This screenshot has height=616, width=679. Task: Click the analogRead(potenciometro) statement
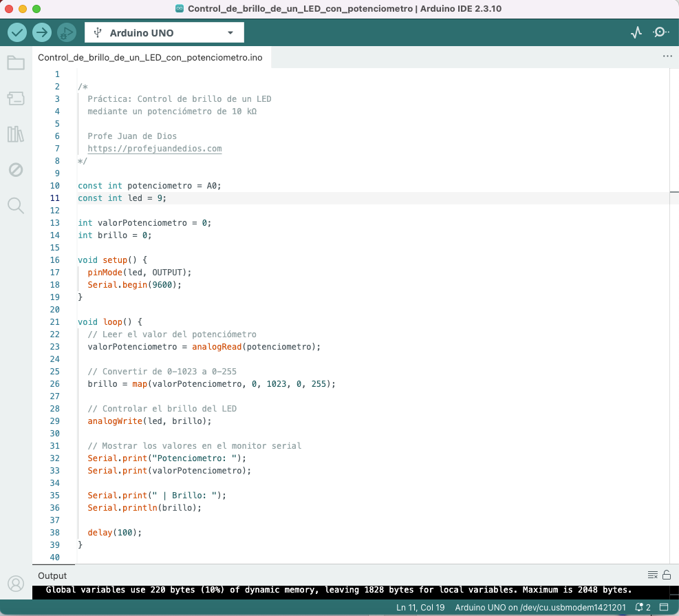(204, 347)
